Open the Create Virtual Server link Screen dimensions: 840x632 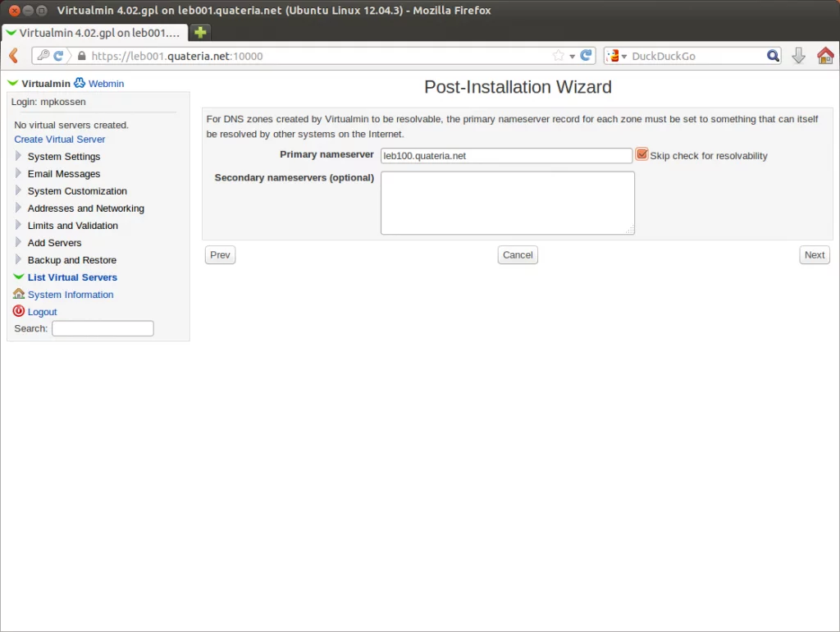click(x=59, y=140)
